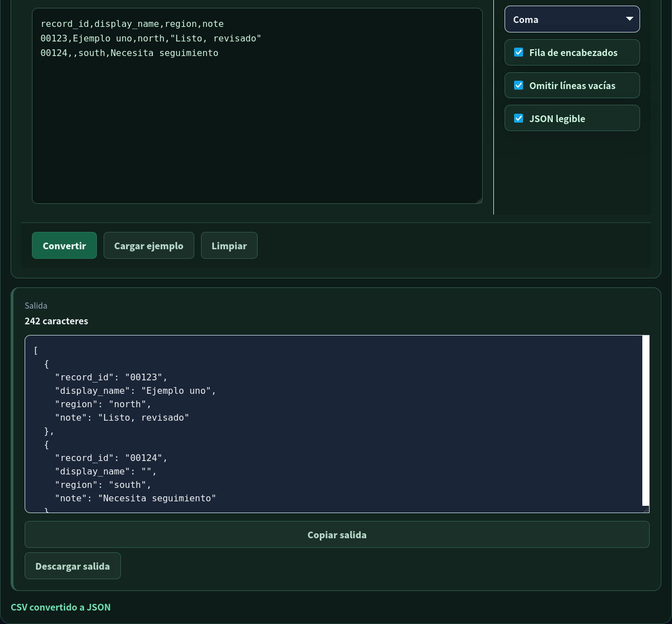Viewport: 672px width, 624px height.
Task: Download result via Descargar salida
Action: (x=73, y=566)
